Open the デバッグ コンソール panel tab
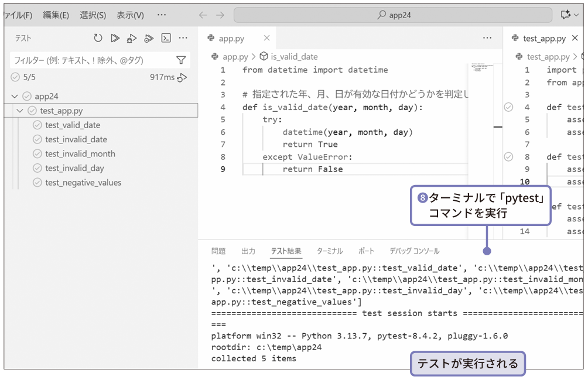The image size is (588, 380). 414,251
